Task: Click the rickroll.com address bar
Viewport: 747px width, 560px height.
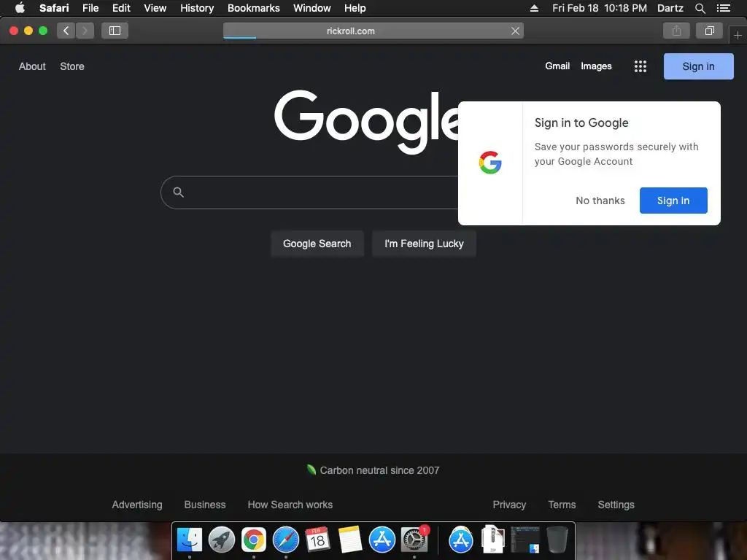Action: pyautogui.click(x=373, y=31)
